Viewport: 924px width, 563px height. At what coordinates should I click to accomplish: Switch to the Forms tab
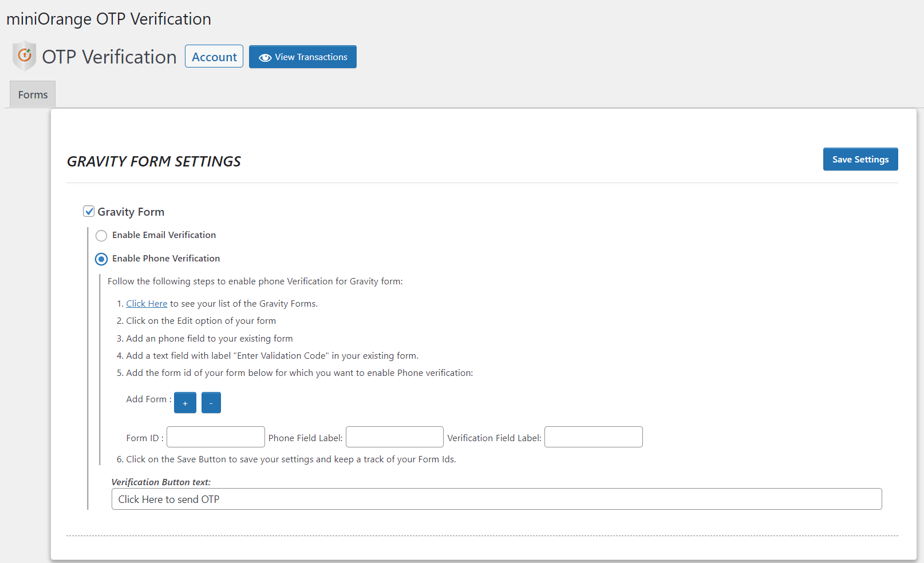pyautogui.click(x=33, y=94)
